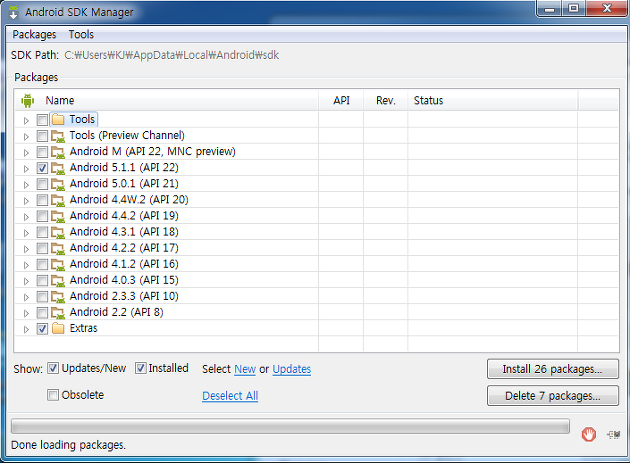
Task: Click the package icon beside Android 4.4W.2
Action: click(x=58, y=200)
